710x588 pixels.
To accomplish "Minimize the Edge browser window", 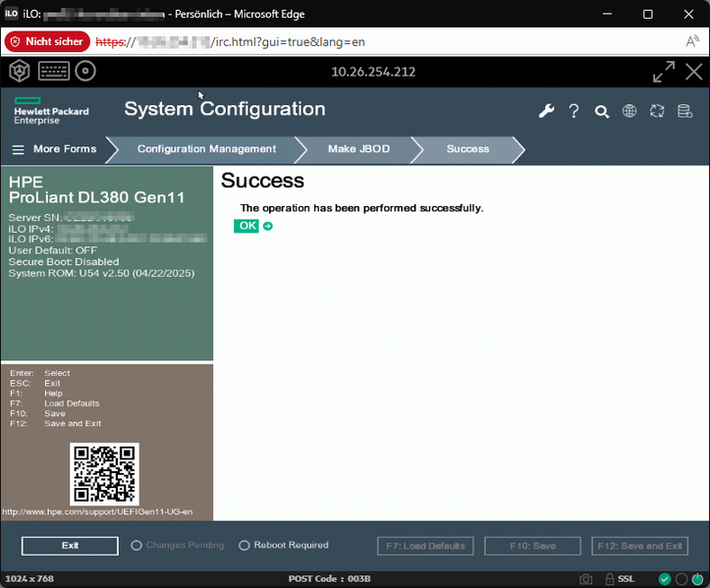I will coord(607,14).
